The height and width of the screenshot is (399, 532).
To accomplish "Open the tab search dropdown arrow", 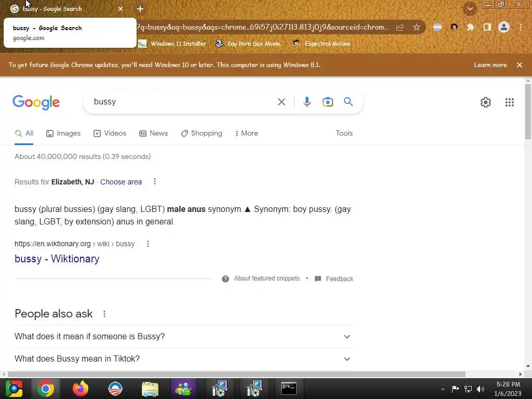I will point(470,9).
